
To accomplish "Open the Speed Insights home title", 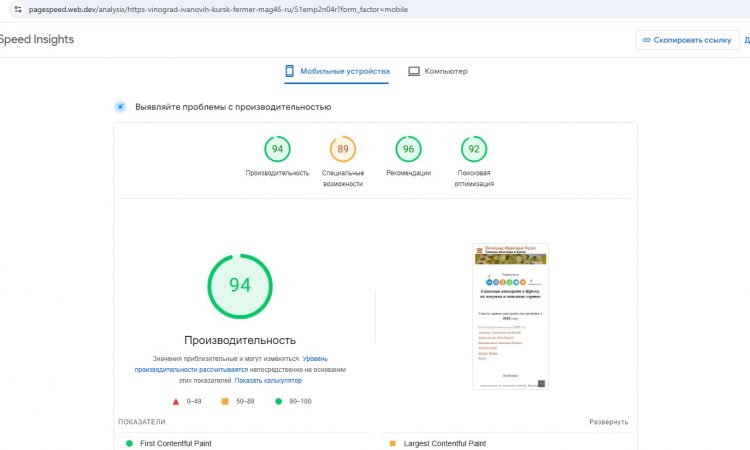I will pos(36,39).
